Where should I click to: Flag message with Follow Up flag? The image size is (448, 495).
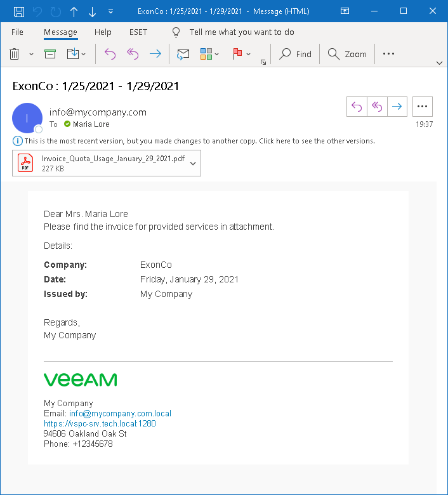tap(237, 54)
